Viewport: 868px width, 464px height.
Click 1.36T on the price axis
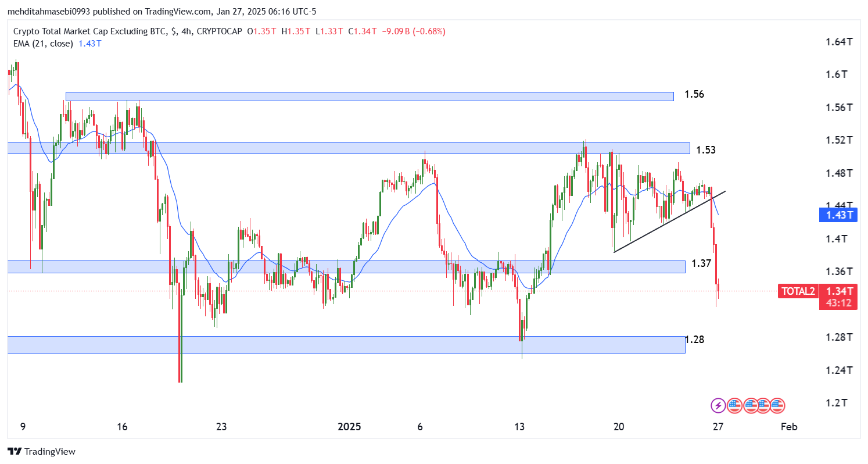839,272
